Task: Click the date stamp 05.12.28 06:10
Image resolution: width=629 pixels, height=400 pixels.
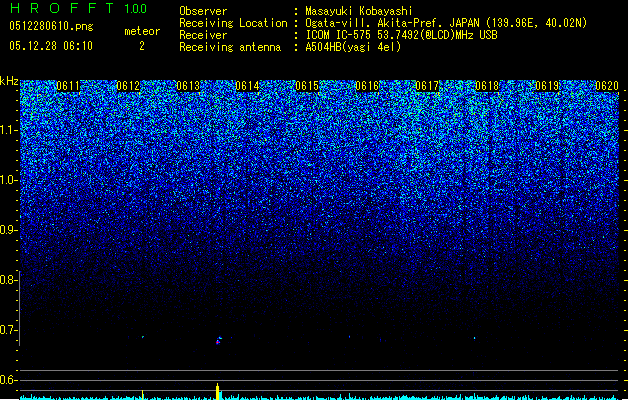Action: (51, 46)
